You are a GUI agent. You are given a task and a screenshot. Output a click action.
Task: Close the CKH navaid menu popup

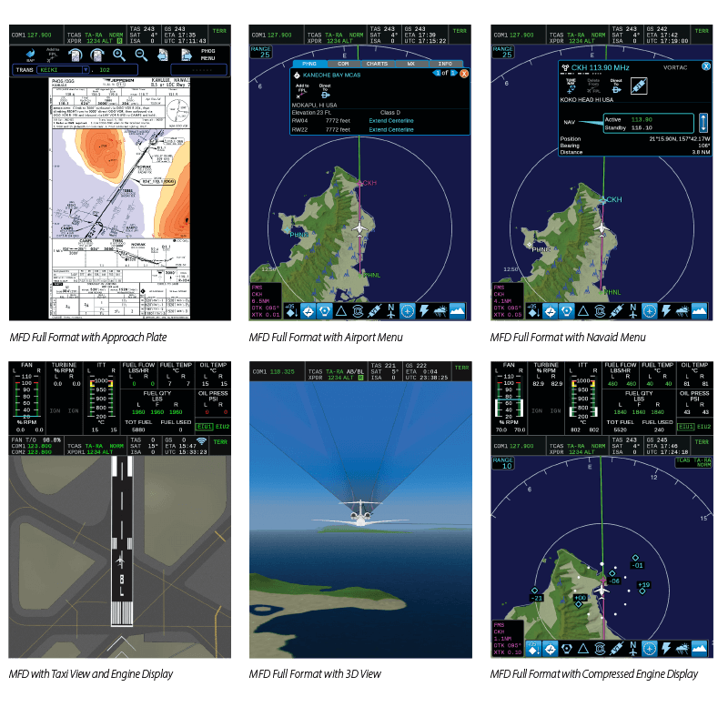(705, 66)
